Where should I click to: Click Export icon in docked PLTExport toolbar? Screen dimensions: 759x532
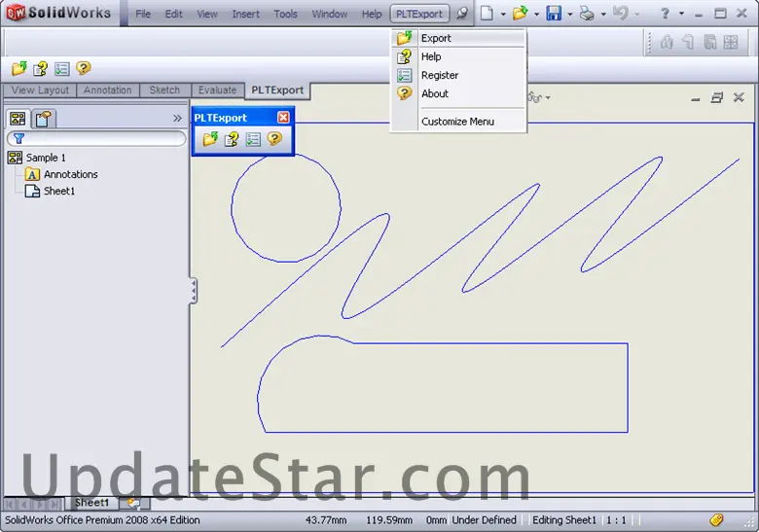coord(19,68)
